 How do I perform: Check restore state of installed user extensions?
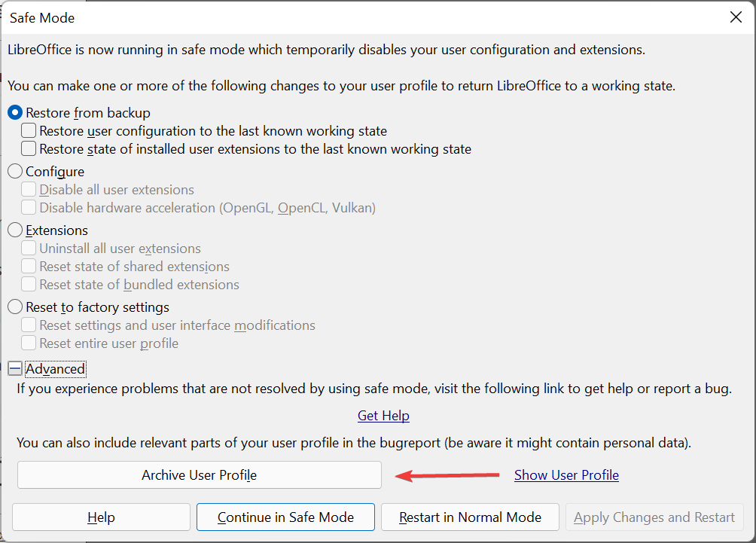[29, 149]
